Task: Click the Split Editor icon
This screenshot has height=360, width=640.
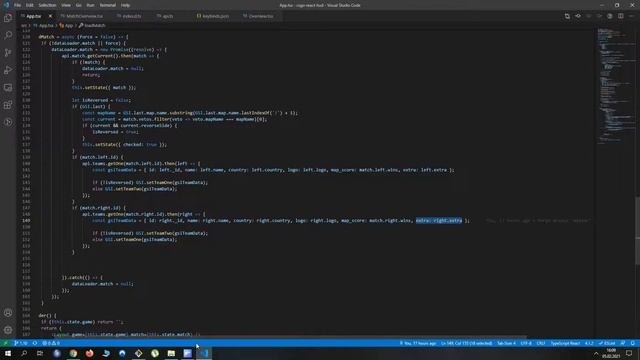Action: [620, 16]
